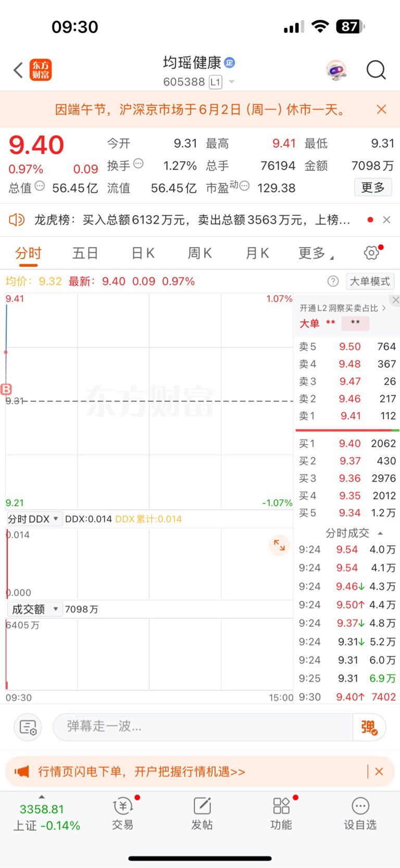Tap the 市盈 info smiley icon

click(244, 186)
